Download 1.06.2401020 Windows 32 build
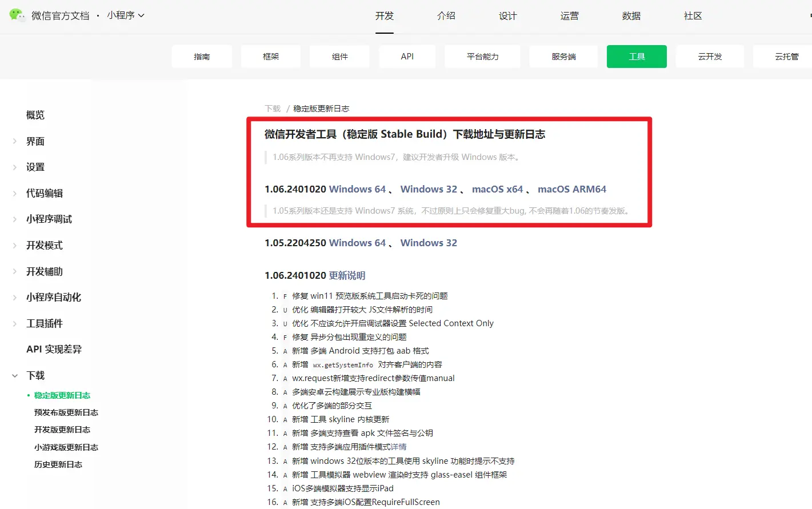 pos(429,189)
